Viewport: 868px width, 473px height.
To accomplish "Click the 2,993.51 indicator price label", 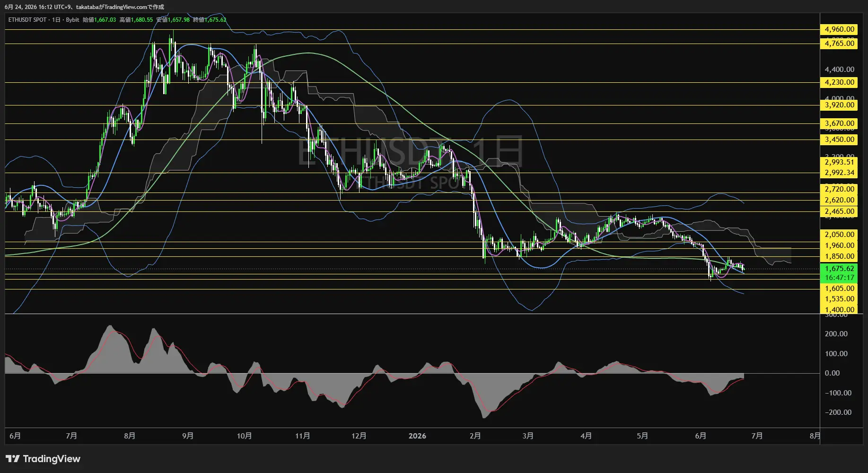I will tap(840, 162).
